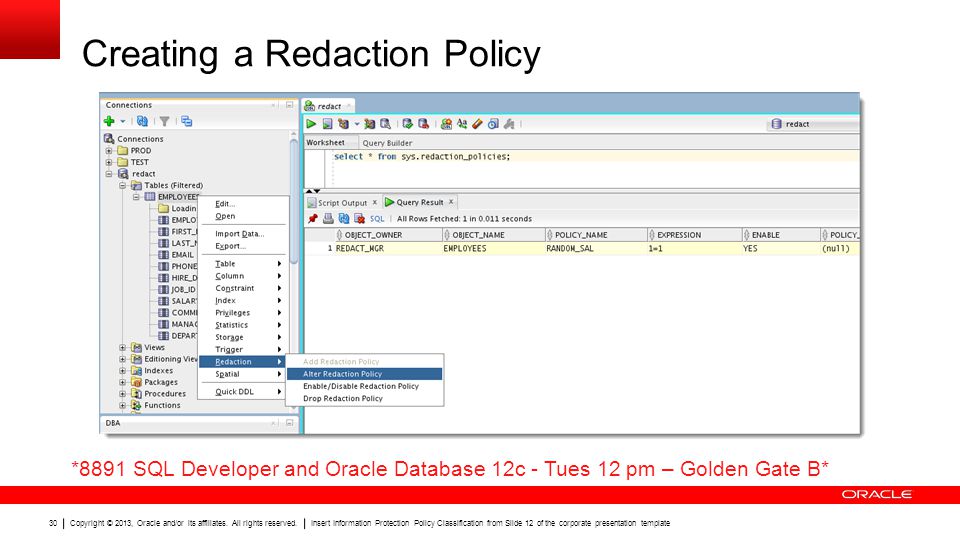Open the Table submenu
This screenshot has height=540, width=960.
pyautogui.click(x=243, y=264)
